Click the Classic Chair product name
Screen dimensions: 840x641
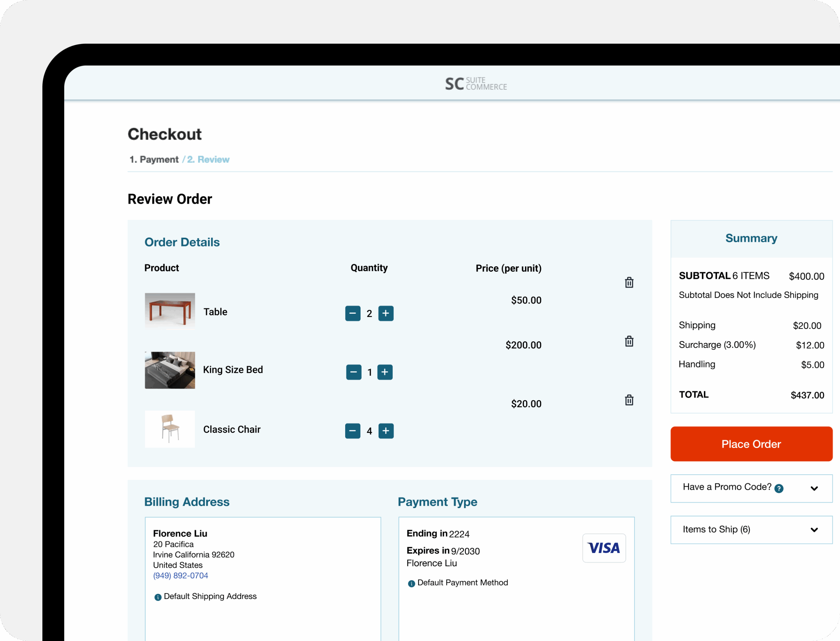coord(232,429)
